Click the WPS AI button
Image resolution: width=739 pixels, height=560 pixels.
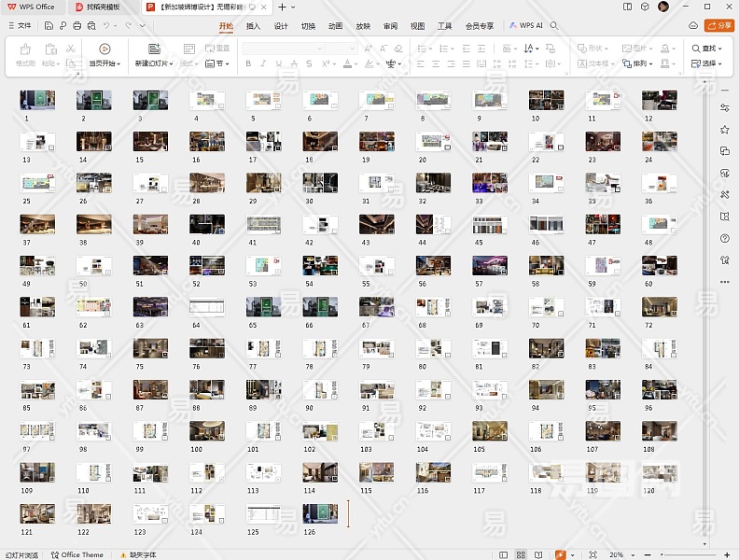[526, 26]
